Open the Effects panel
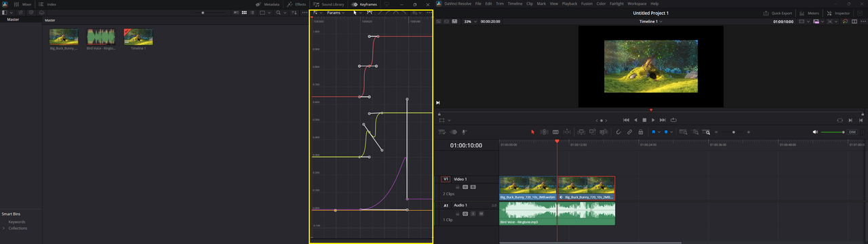The image size is (868, 244). tap(296, 4)
